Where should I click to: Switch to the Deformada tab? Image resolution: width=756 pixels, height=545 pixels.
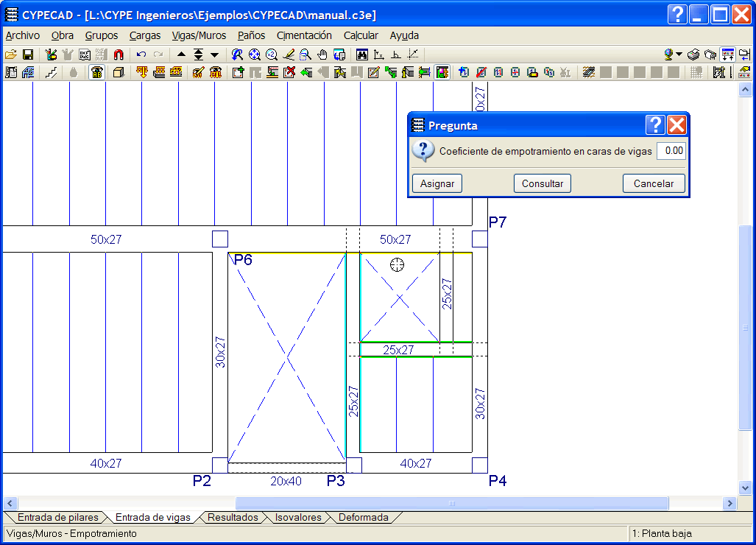(x=364, y=518)
